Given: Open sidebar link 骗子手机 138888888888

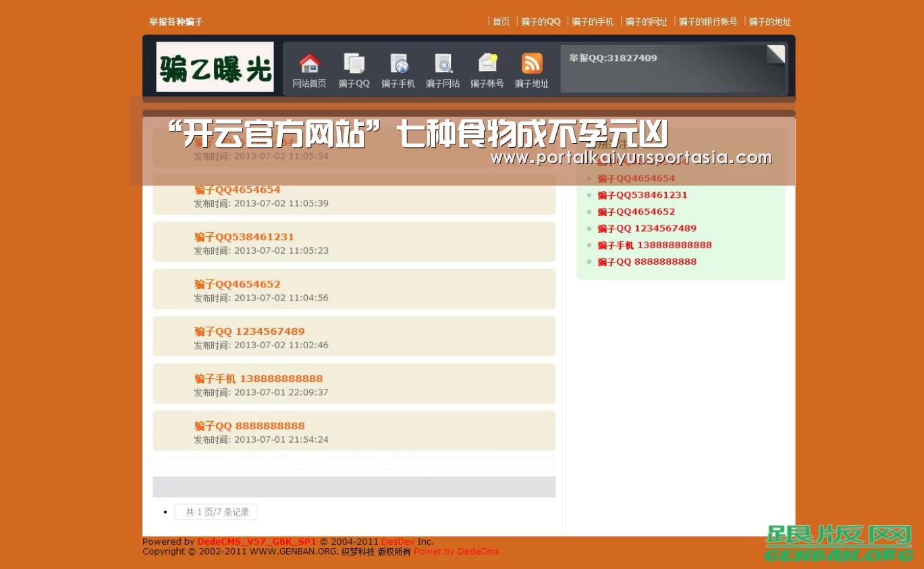Looking at the screenshot, I should 655,245.
